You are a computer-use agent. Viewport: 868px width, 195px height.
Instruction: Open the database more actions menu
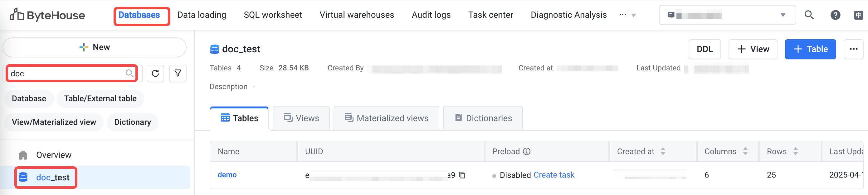[853, 49]
